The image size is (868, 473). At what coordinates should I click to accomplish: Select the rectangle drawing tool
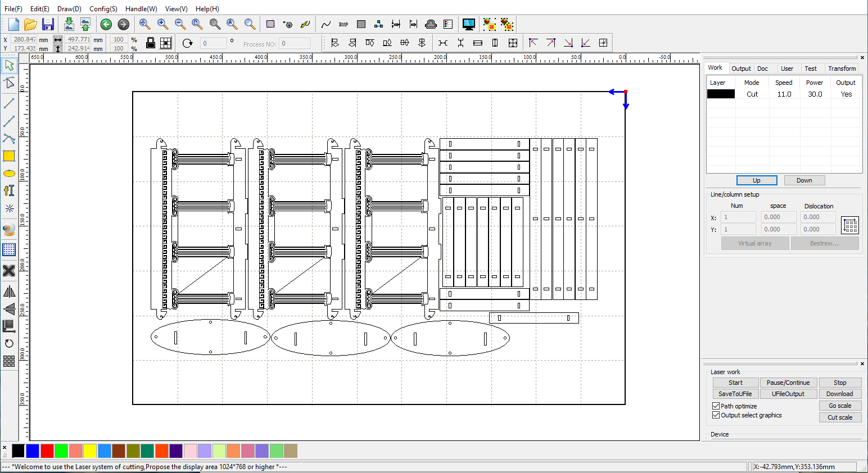(x=9, y=156)
